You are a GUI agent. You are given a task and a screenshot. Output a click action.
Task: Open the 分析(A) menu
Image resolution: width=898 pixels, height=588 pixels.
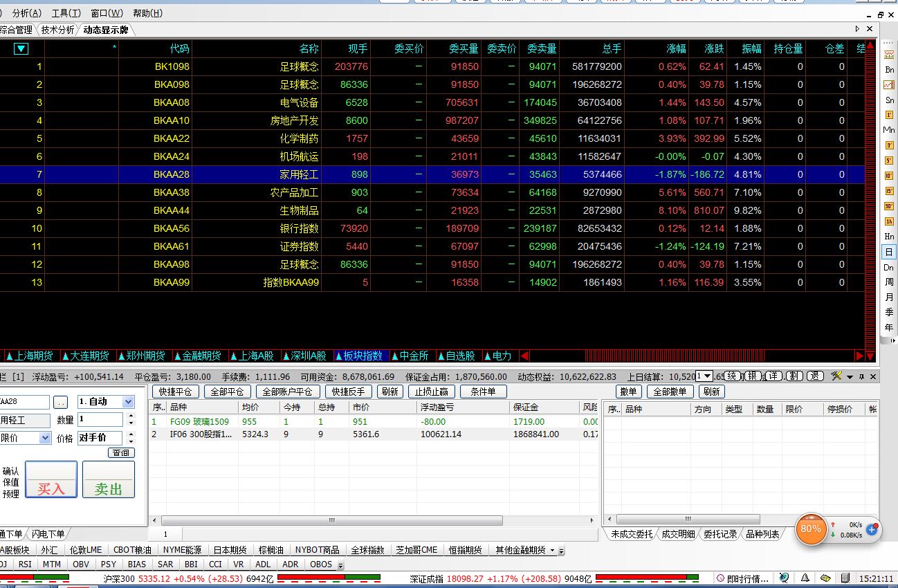[x=26, y=13]
